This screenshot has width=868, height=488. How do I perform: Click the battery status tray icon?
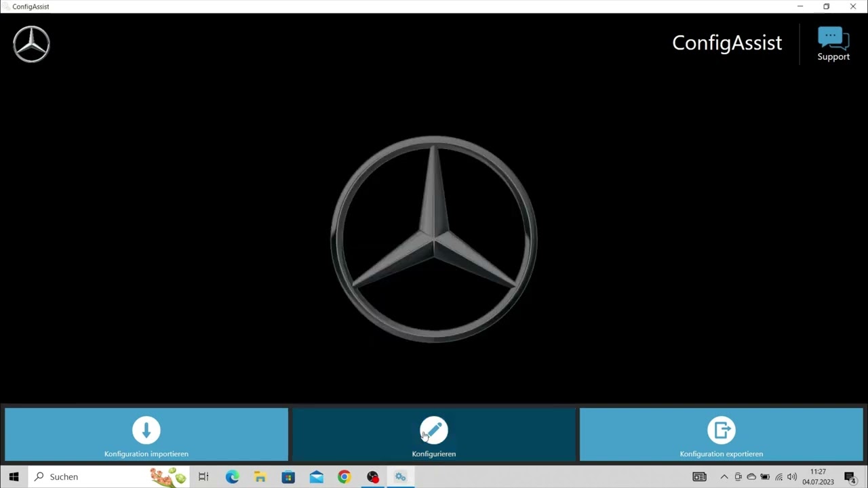coord(765,477)
